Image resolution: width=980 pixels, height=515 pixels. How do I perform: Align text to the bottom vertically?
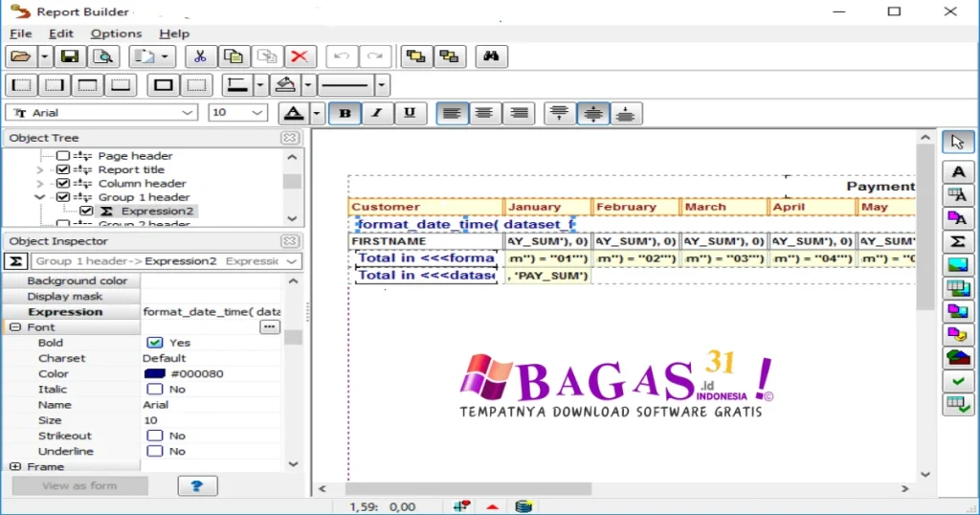(626, 113)
